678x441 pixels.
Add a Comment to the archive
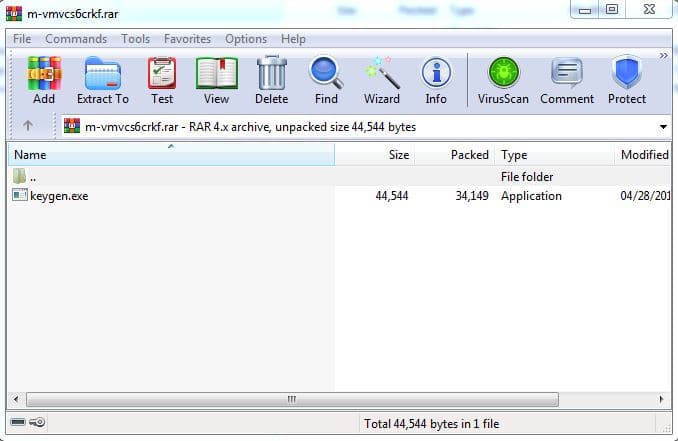(x=567, y=80)
